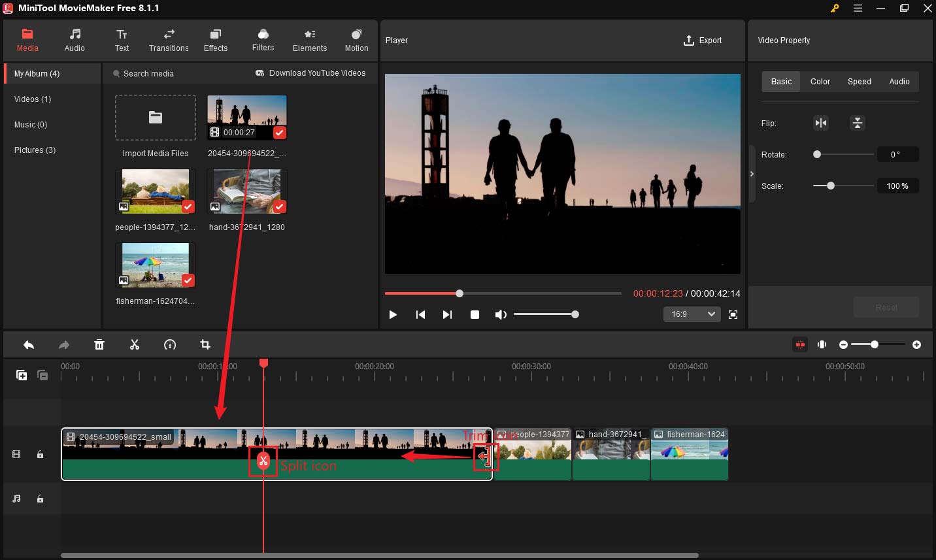Image resolution: width=936 pixels, height=560 pixels.
Task: Click the Redo arrow in timeline toolbar
Action: [64, 345]
